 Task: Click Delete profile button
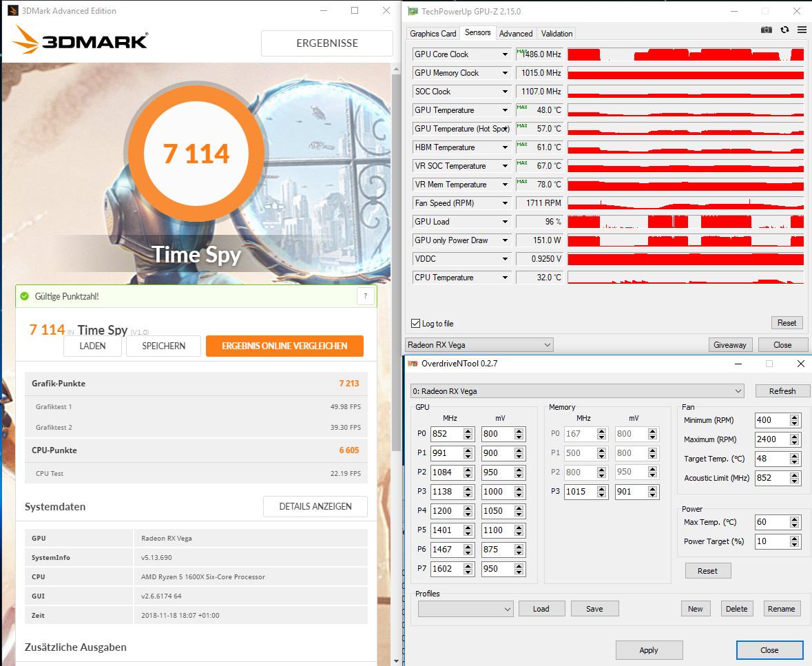click(x=736, y=609)
